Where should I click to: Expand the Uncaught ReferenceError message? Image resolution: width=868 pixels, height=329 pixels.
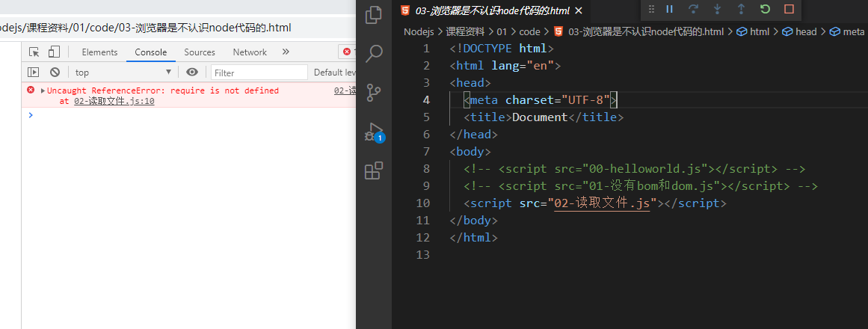click(x=43, y=90)
